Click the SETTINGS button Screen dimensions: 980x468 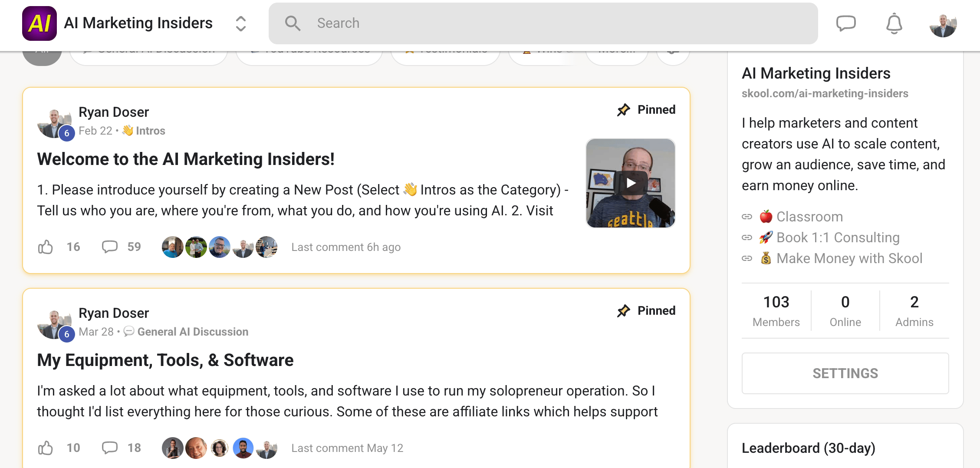click(845, 373)
